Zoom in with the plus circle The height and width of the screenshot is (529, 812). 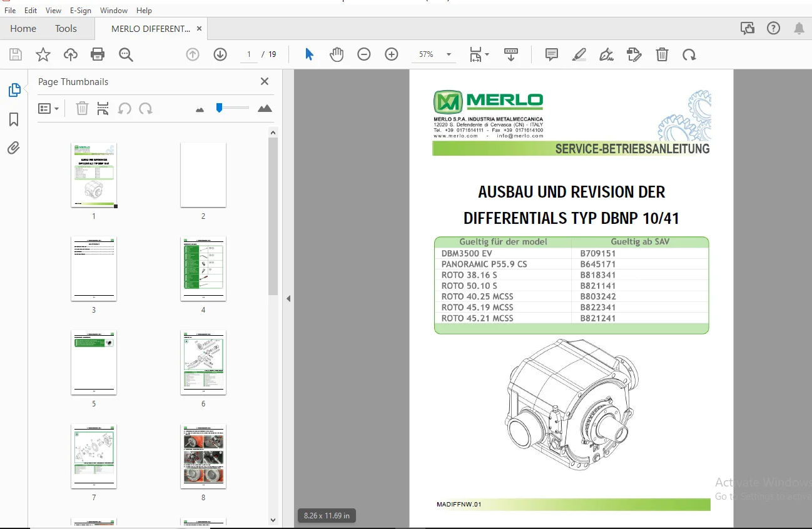[x=392, y=54]
